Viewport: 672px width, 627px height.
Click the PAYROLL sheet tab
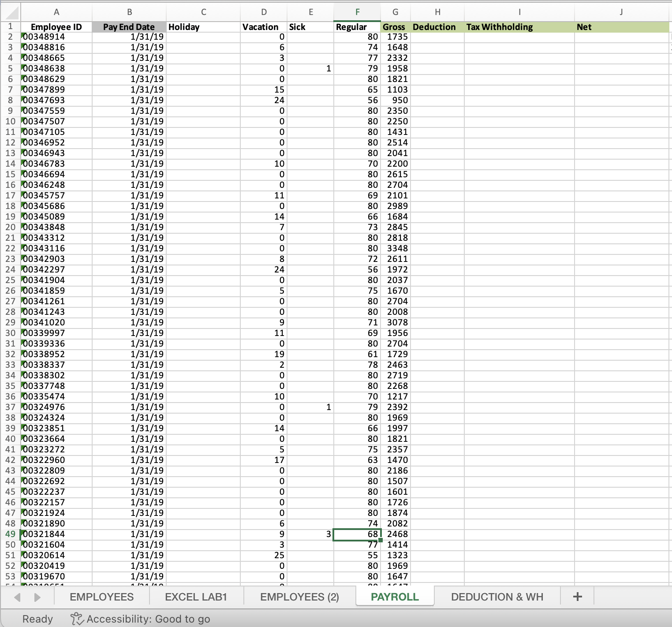(x=395, y=596)
